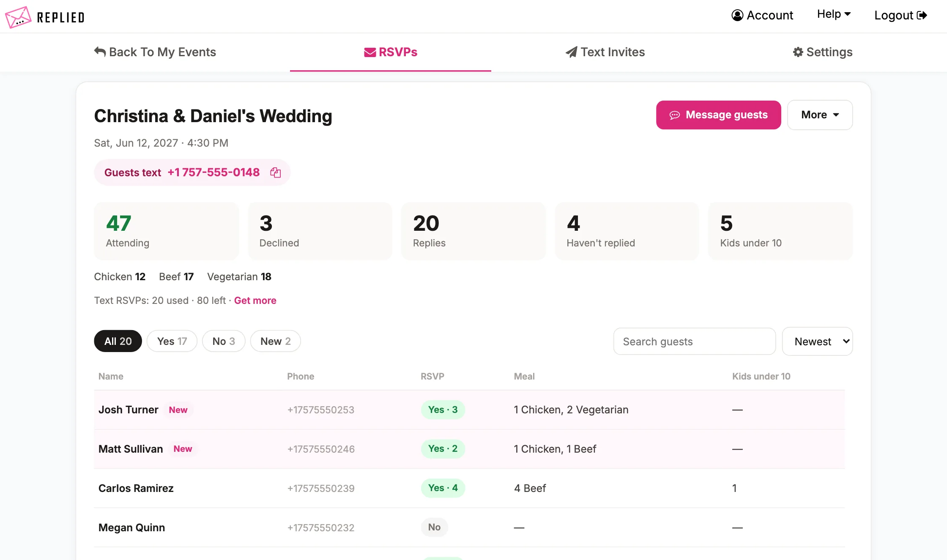Click the 47 Attending stat card

coord(166,231)
